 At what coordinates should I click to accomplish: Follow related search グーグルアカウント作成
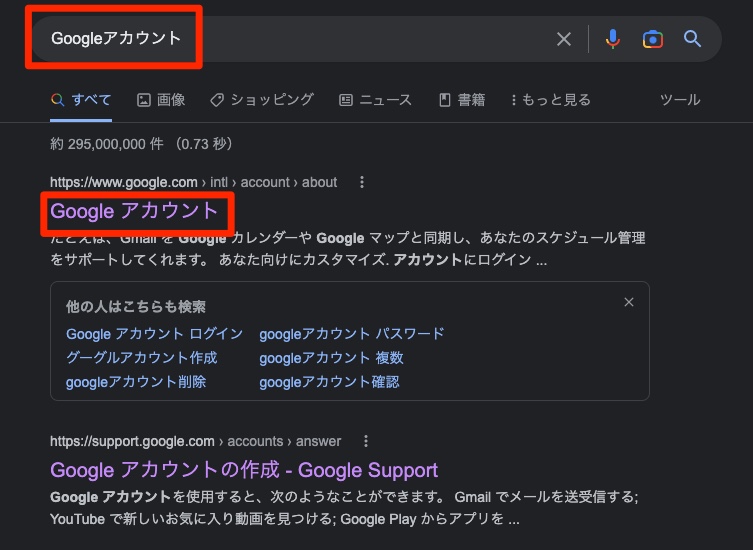[142, 358]
